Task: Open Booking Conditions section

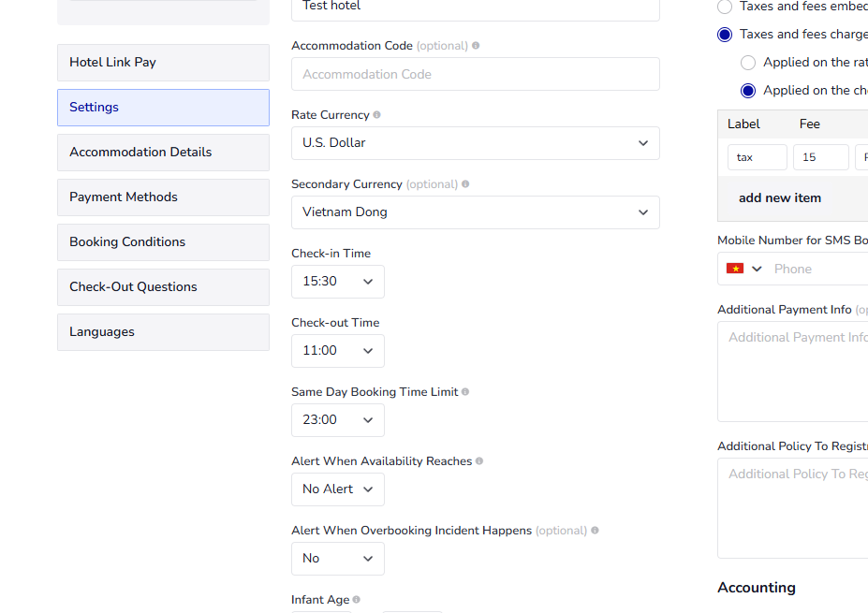Action: tap(163, 242)
